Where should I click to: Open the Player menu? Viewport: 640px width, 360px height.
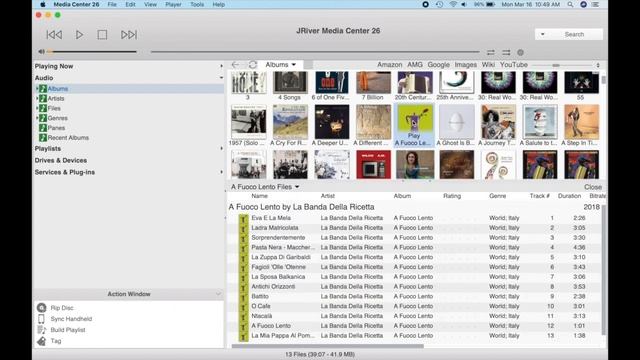(173, 4)
